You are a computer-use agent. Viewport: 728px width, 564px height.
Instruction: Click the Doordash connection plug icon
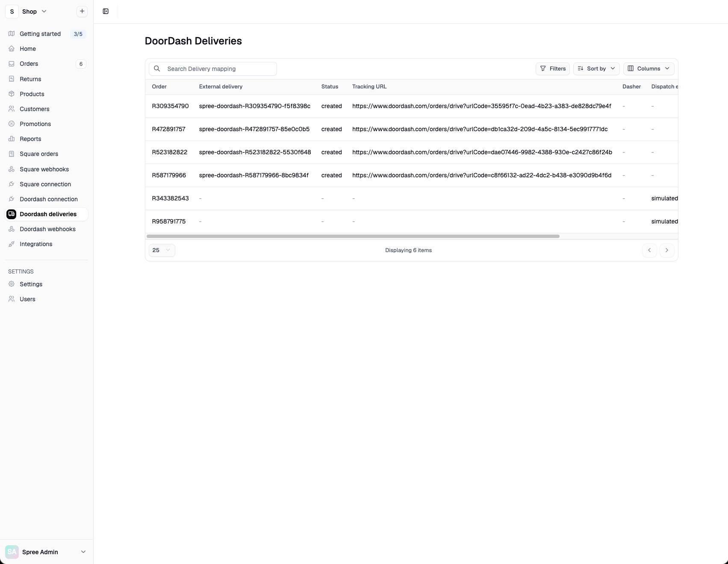coord(12,199)
